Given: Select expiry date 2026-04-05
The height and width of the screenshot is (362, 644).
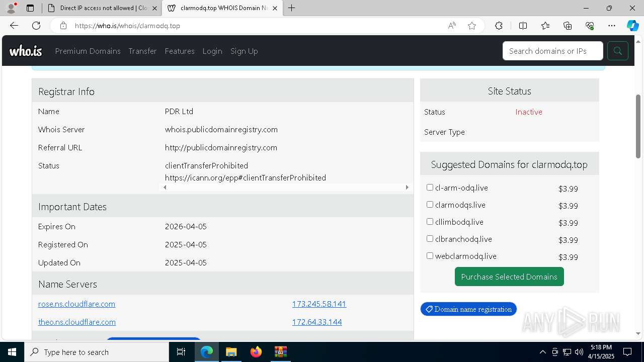Looking at the screenshot, I should pos(186,226).
